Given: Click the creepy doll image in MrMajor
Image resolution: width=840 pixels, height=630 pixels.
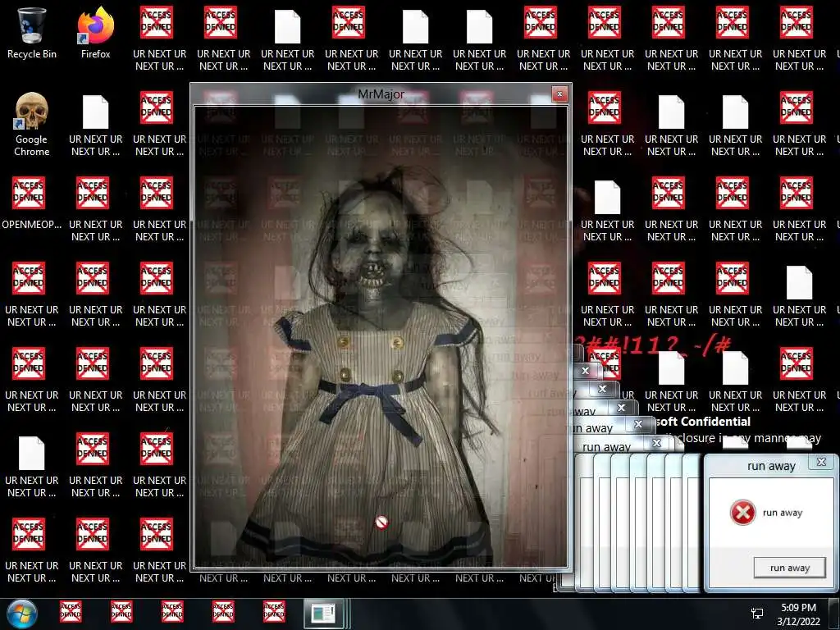Looking at the screenshot, I should (381, 336).
